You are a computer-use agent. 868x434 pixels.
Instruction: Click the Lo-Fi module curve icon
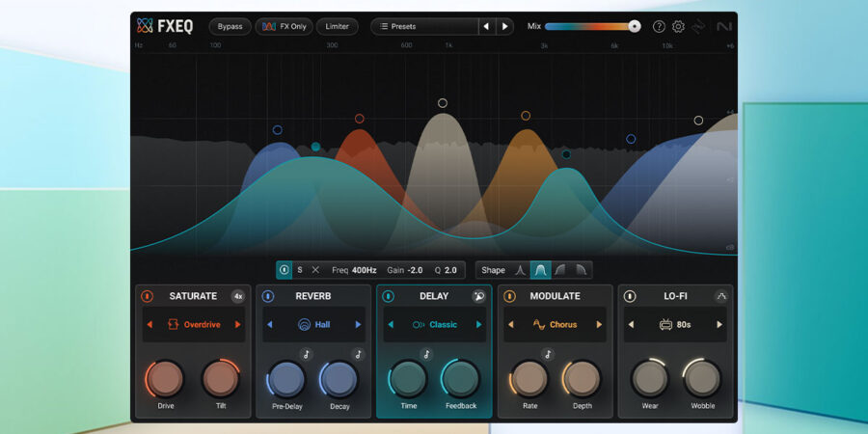coord(720,296)
